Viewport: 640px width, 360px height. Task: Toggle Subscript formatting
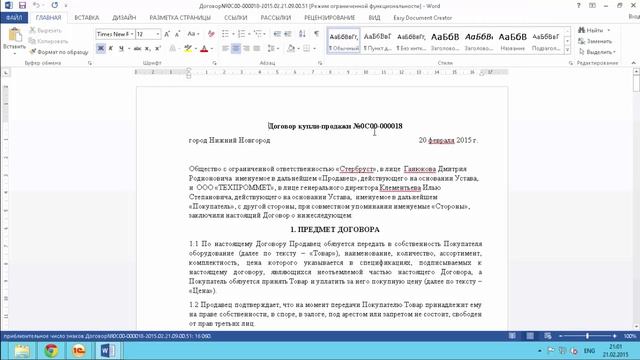[147, 49]
